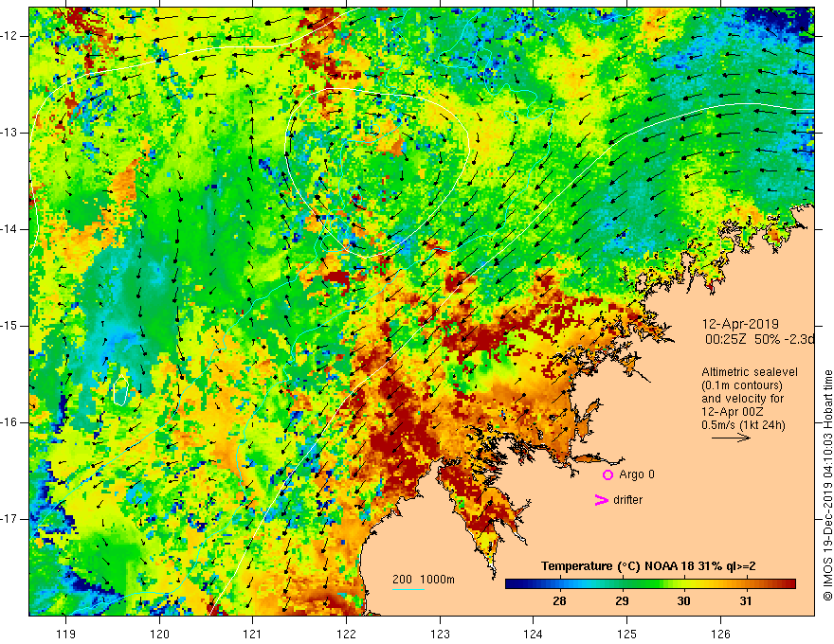
Task: Click longitude axis label '121'
Action: tap(253, 634)
